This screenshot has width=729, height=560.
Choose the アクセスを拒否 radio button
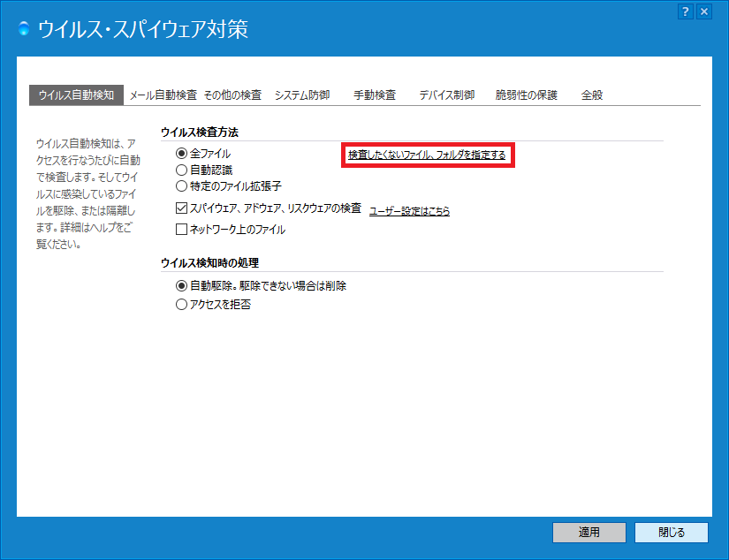click(x=181, y=305)
